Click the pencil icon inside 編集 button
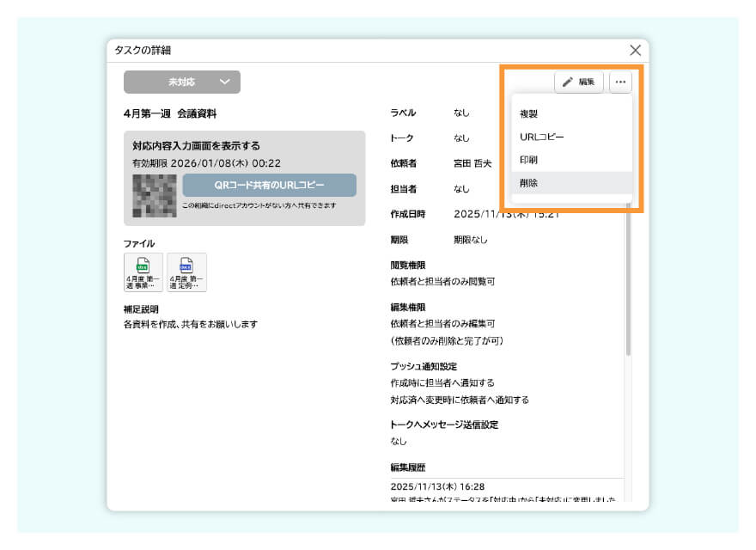 point(568,82)
